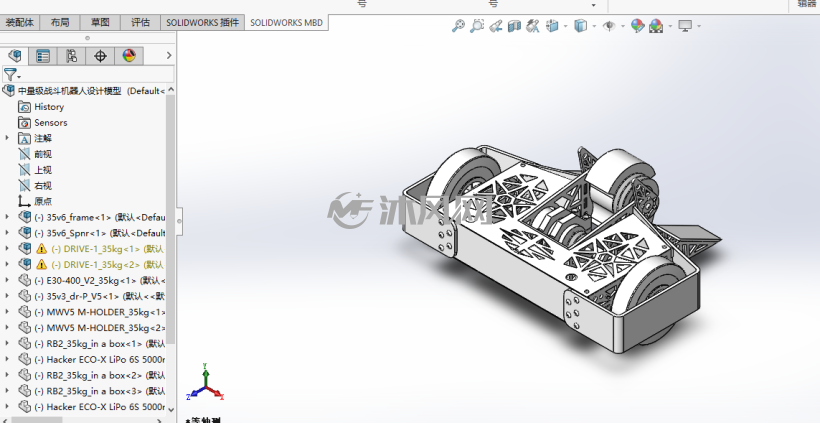Click the part icon of MWV5 M-HOLDER_35kg<2>
The width and height of the screenshot is (820, 423).
pos(25,328)
